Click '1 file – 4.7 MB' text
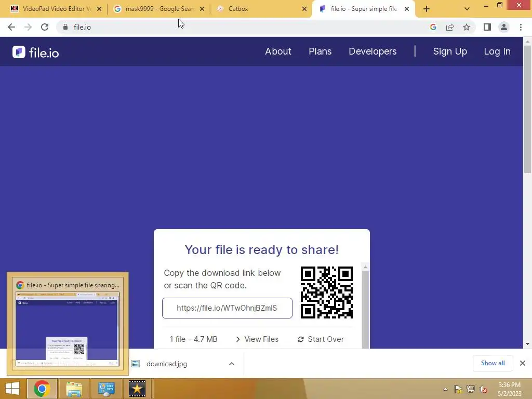This screenshot has width=532, height=399. coord(193,339)
